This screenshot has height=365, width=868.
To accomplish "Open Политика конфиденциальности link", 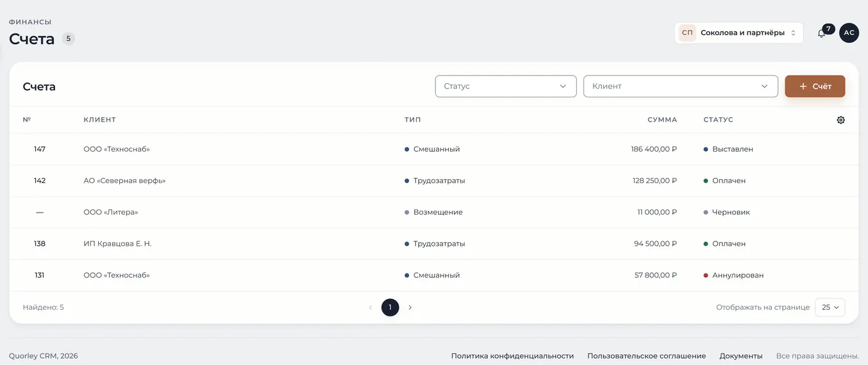I will click(x=512, y=356).
